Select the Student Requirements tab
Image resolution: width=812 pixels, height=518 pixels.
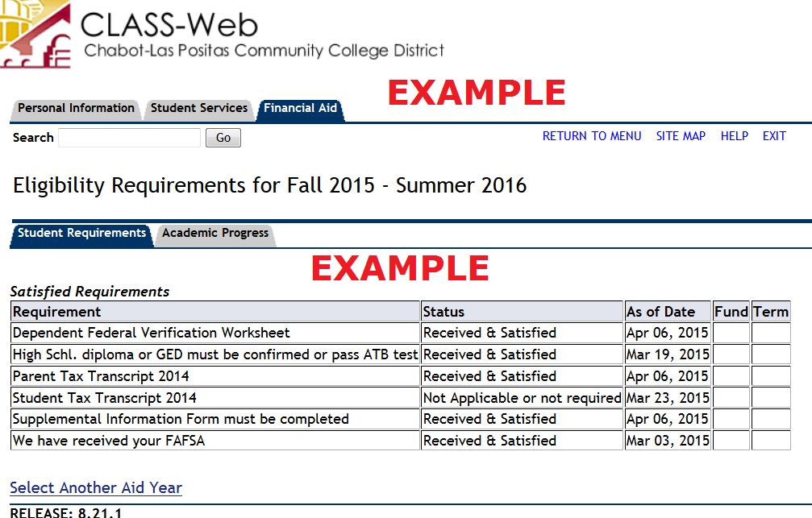[81, 233]
